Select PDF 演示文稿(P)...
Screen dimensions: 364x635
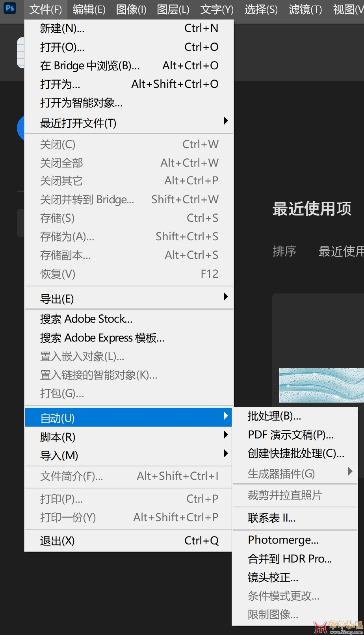(295, 434)
